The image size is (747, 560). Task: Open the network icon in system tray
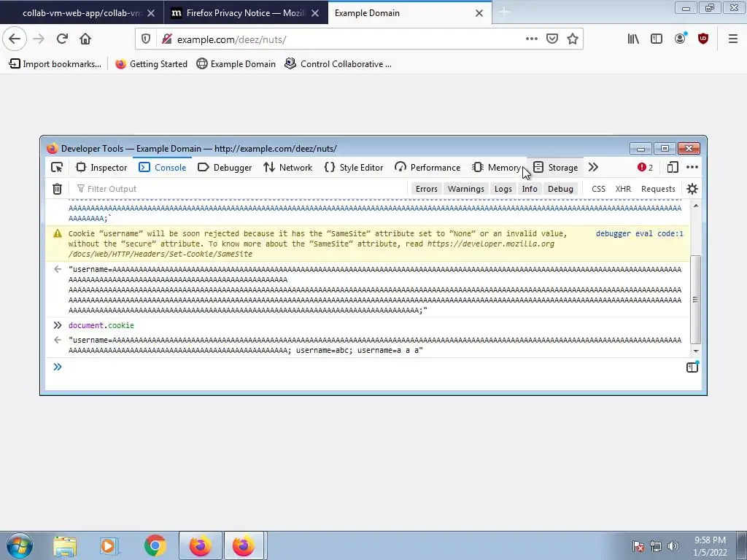pyautogui.click(x=656, y=546)
